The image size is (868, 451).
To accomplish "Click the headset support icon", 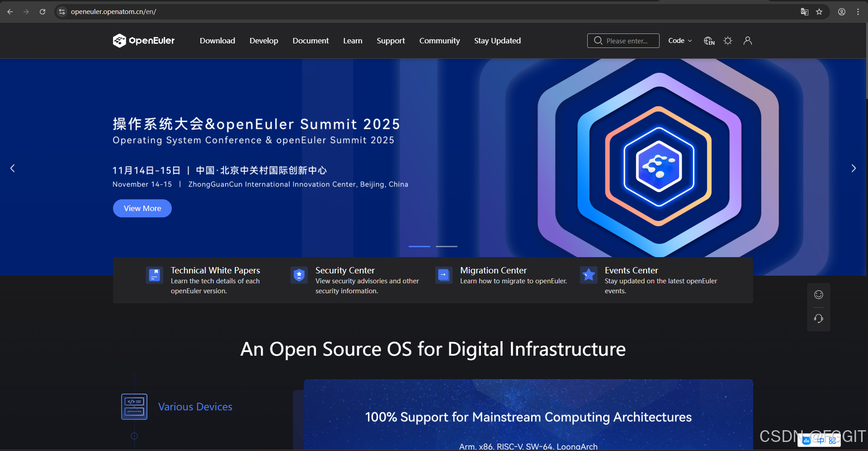I will click(819, 319).
